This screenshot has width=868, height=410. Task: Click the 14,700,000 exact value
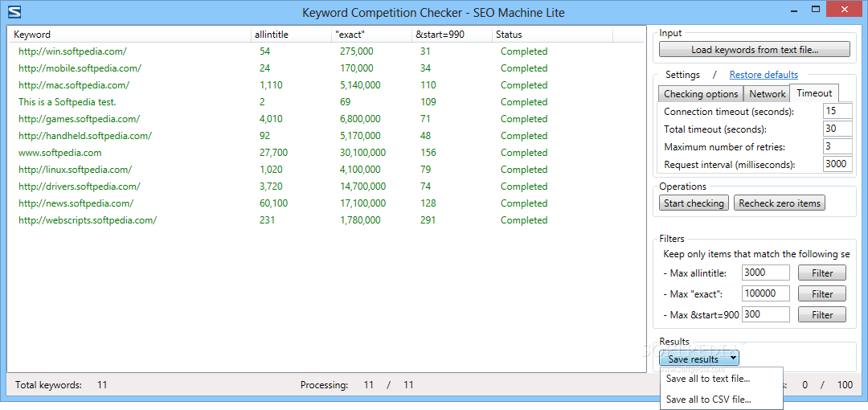click(x=362, y=187)
